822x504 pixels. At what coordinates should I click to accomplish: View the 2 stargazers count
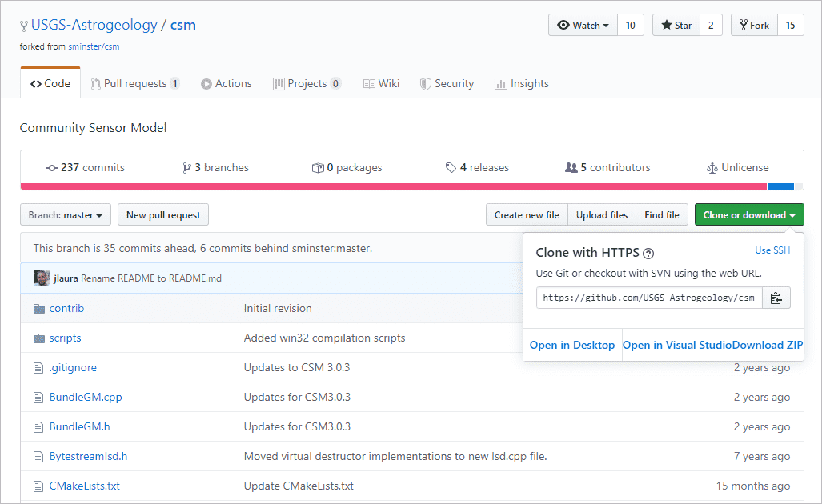pos(711,25)
